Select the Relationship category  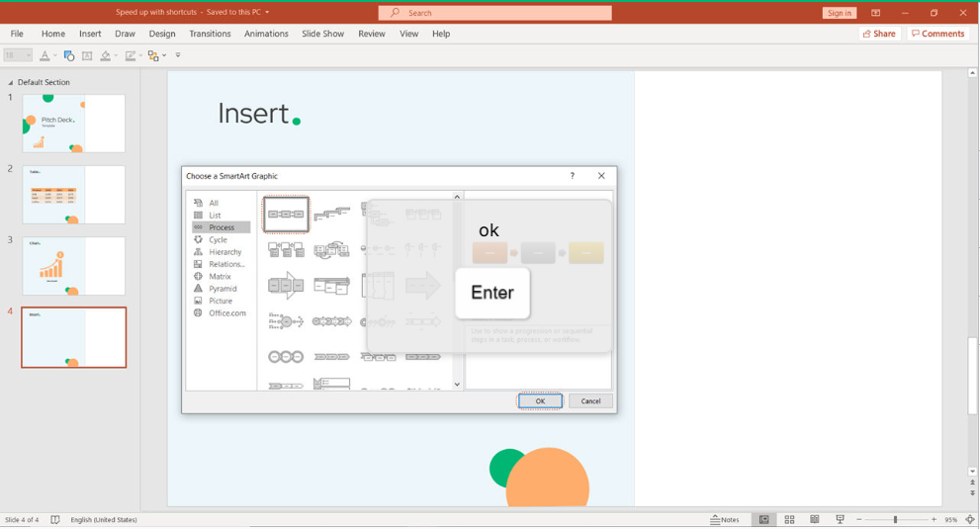(x=226, y=264)
